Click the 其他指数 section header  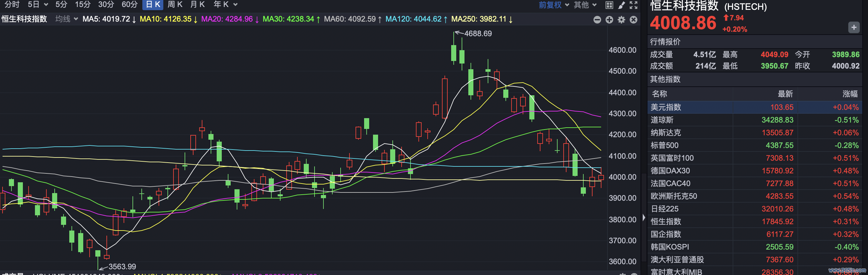(x=665, y=79)
